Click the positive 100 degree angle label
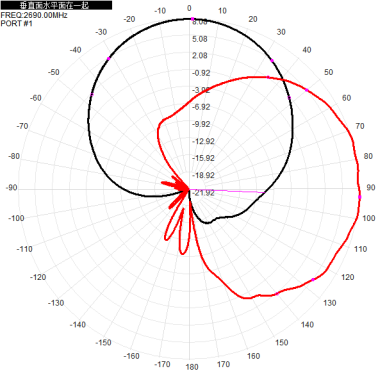 coord(369,218)
